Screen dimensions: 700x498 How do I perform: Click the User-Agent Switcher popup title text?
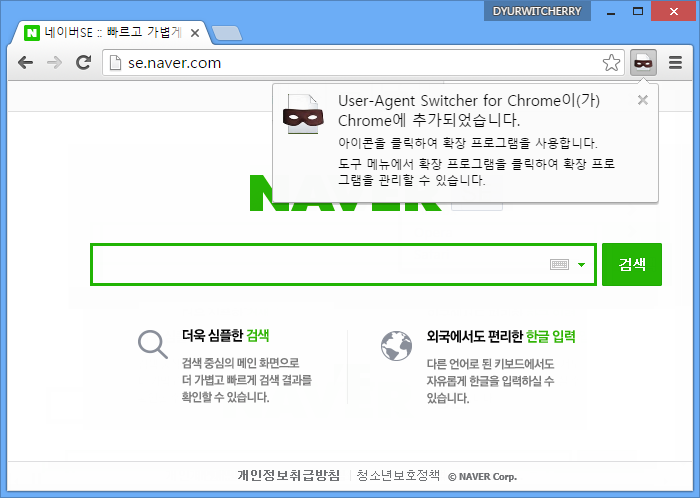469,110
